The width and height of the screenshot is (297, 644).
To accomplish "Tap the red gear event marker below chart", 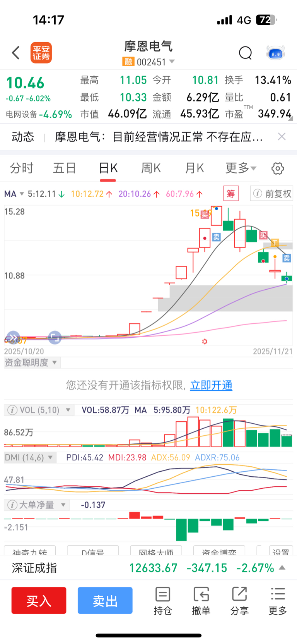I will click(205, 342).
